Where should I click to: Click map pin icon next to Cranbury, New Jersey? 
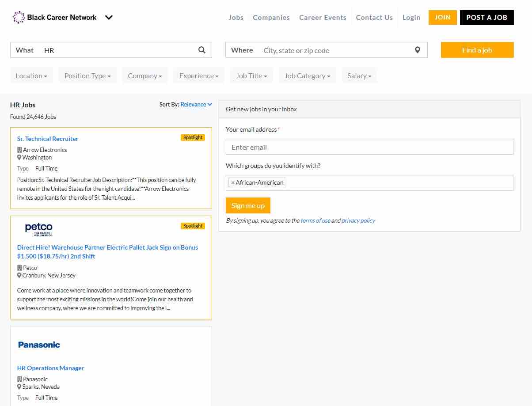point(19,275)
